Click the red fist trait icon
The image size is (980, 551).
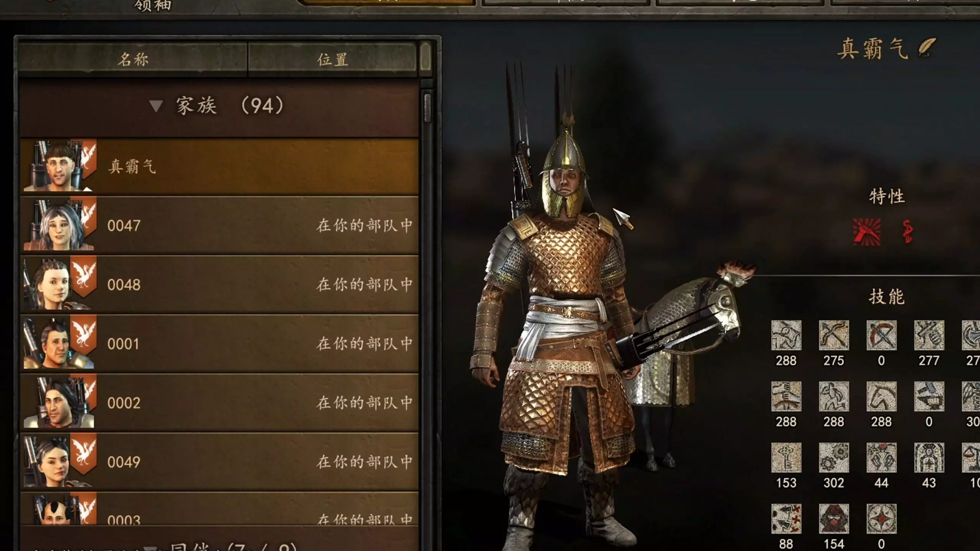point(867,232)
